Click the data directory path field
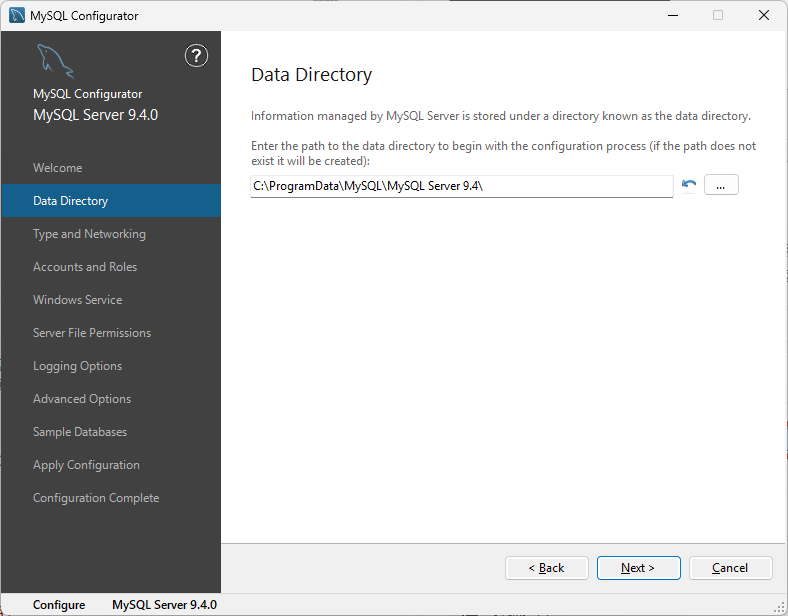788x616 pixels. tap(461, 186)
